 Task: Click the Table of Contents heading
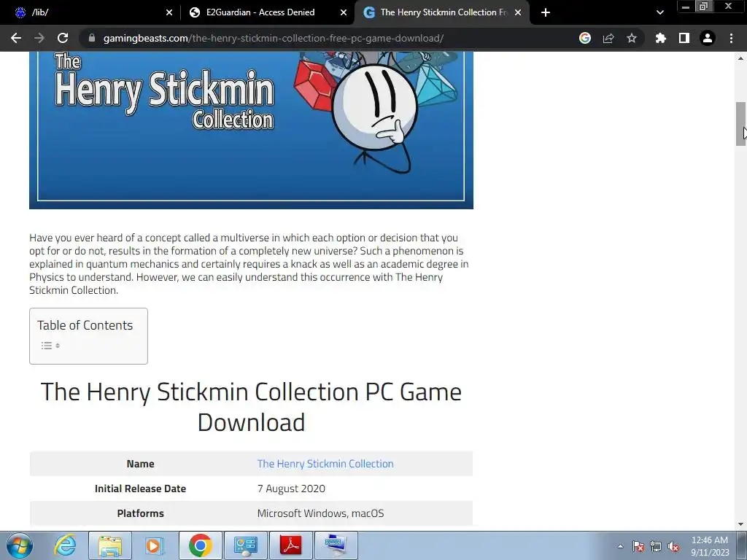85,325
